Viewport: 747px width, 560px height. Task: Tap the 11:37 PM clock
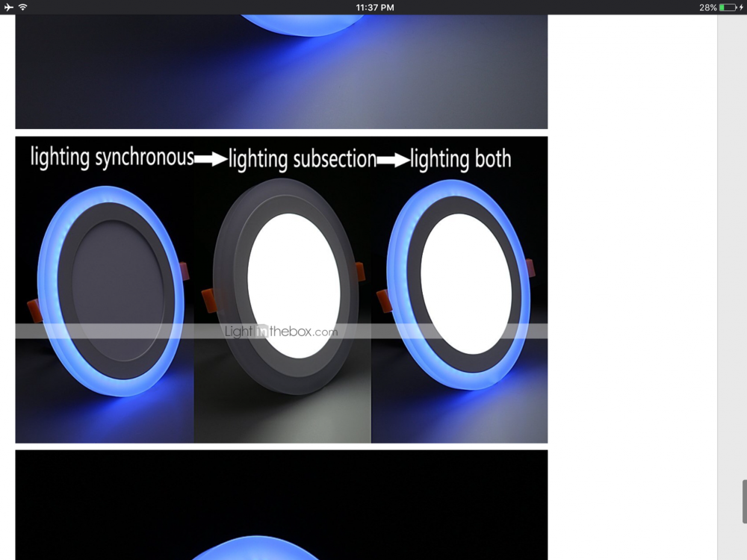click(375, 7)
